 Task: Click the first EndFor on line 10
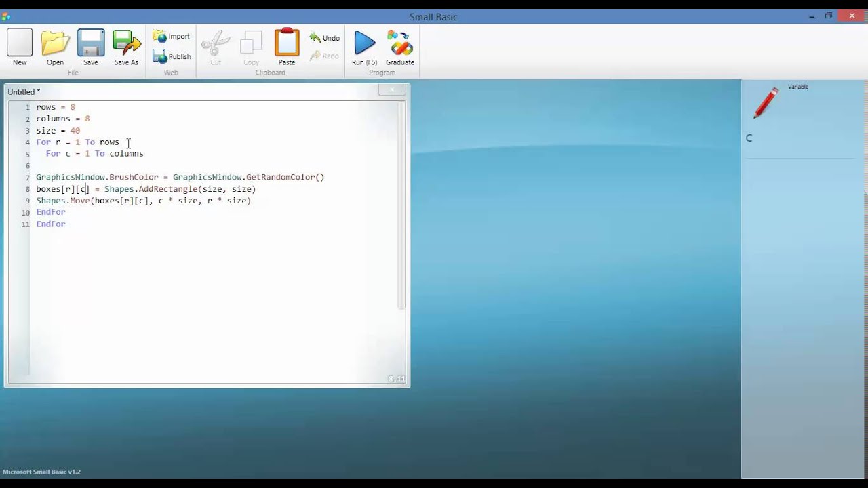tap(51, 212)
